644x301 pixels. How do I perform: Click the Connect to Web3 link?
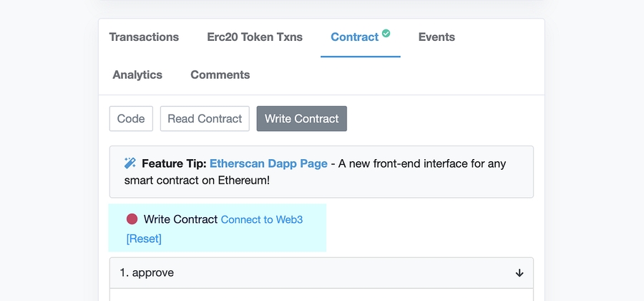(262, 220)
